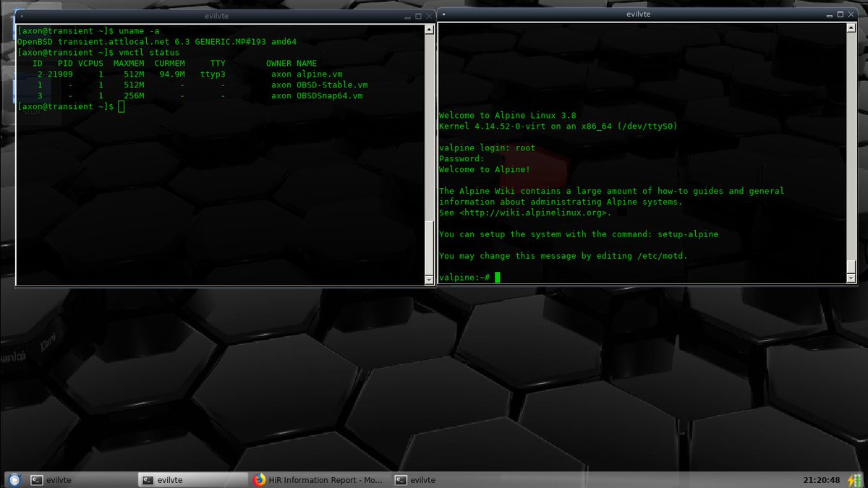Click the 'valpine login: root' line

pyautogui.click(x=488, y=148)
